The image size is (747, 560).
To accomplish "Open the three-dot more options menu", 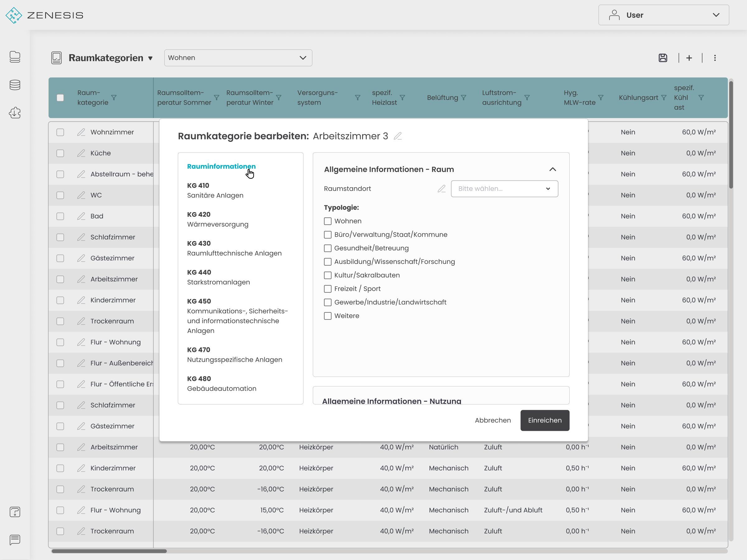I will click(715, 58).
